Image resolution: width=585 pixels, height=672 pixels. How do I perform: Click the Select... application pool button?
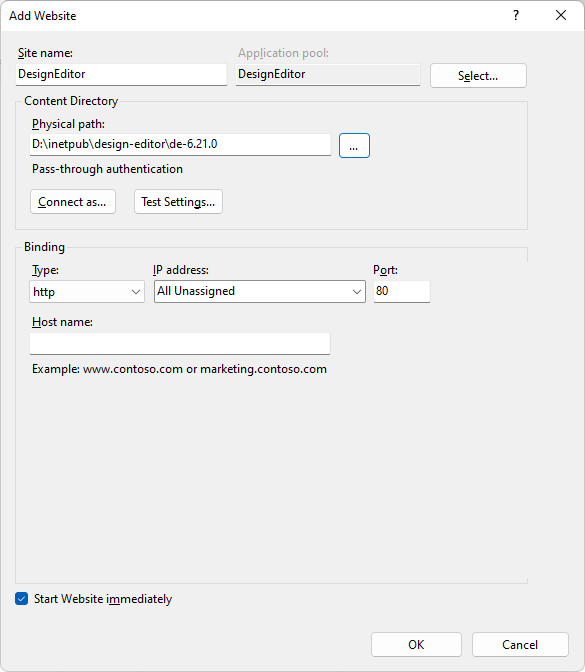click(x=478, y=76)
